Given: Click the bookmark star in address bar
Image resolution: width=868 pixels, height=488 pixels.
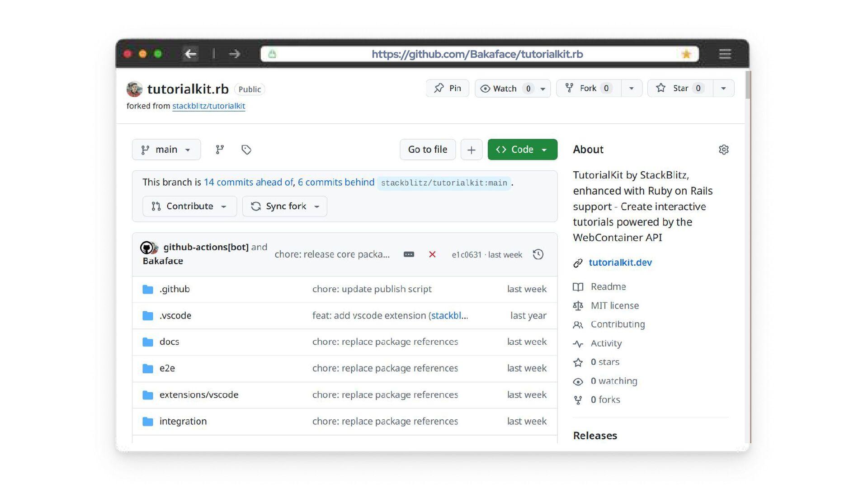Looking at the screenshot, I should (686, 54).
